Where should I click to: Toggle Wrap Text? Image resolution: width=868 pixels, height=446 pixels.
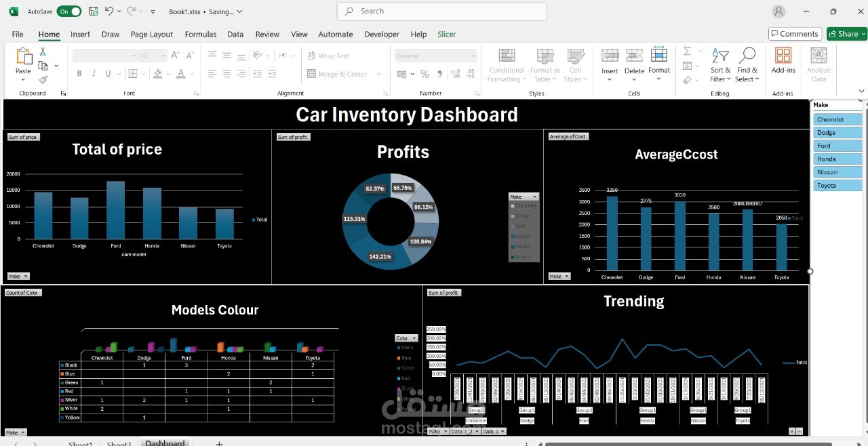pos(328,56)
